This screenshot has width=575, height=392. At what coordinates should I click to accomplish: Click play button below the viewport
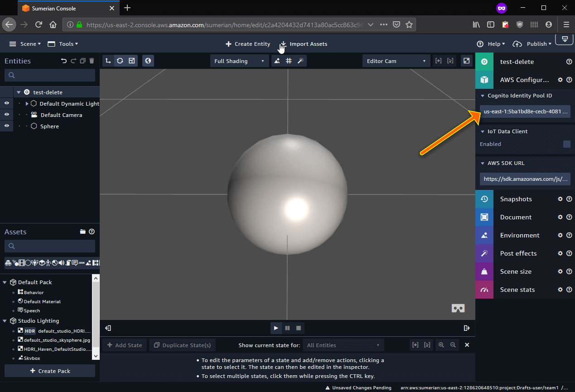[x=276, y=328]
